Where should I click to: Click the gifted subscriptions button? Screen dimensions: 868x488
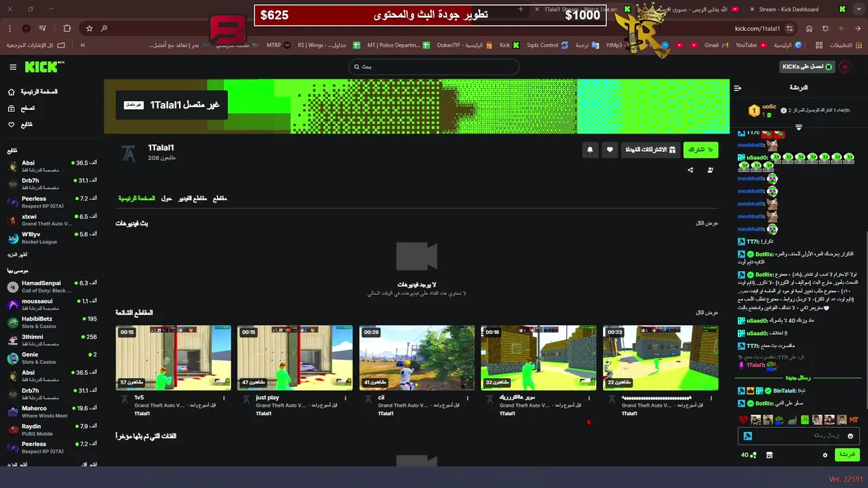coord(650,150)
